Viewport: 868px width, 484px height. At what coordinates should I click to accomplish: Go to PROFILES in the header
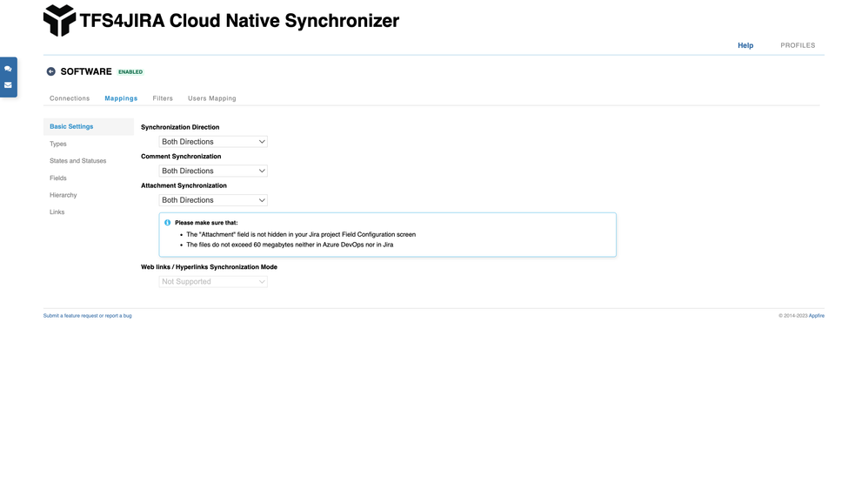click(x=798, y=45)
